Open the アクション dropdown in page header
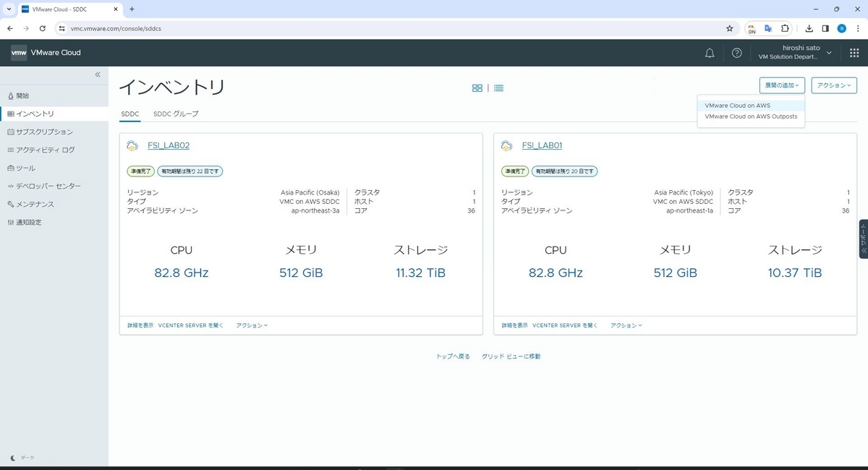 pos(834,85)
